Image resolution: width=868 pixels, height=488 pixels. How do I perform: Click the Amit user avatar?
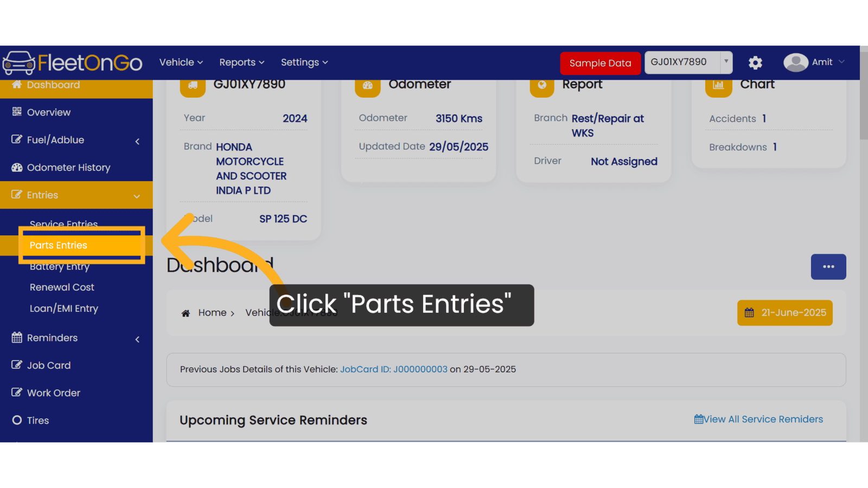coord(796,62)
